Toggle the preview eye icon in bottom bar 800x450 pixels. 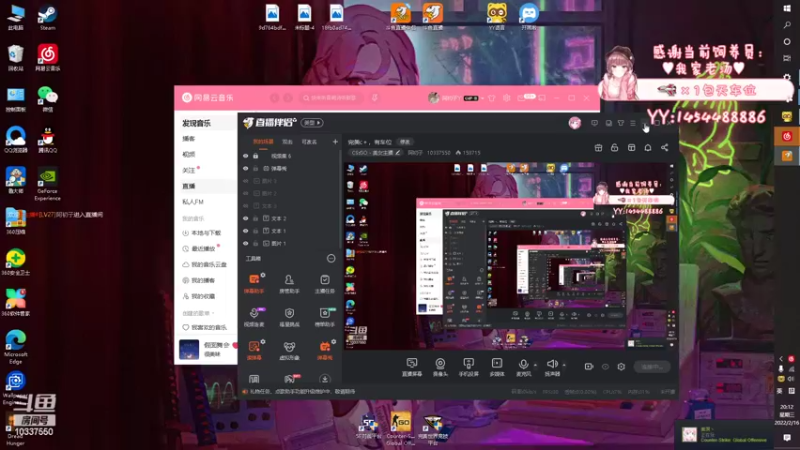click(605, 366)
